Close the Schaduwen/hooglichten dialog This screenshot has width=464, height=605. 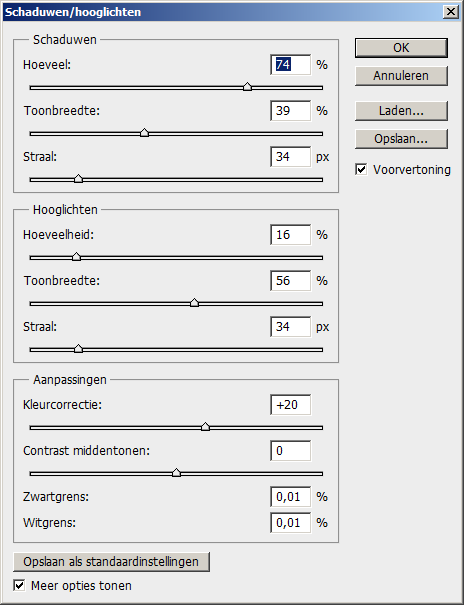451,12
